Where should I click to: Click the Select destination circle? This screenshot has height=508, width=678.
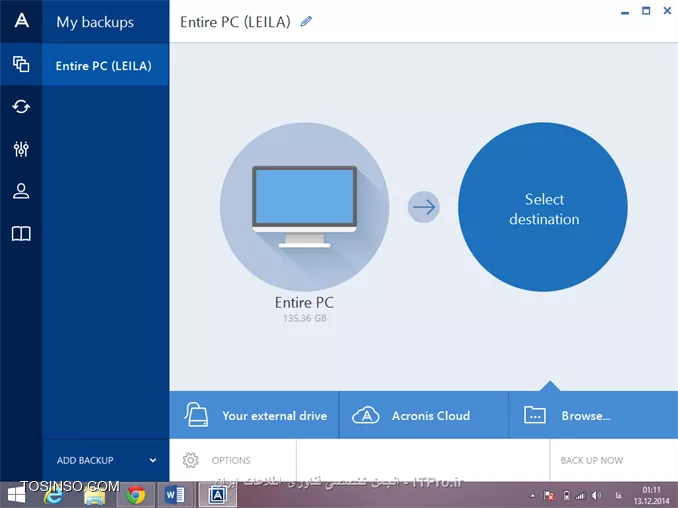click(543, 207)
